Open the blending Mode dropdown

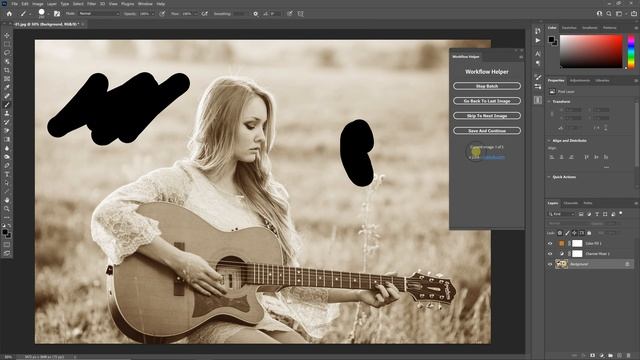99,14
